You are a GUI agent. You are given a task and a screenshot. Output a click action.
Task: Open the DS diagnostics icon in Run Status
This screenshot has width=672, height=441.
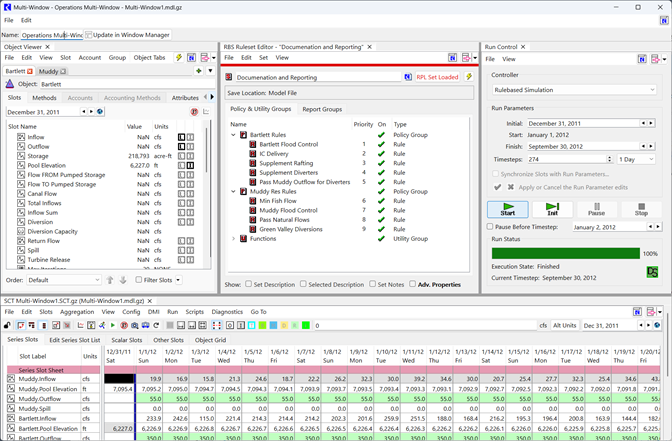coord(651,271)
